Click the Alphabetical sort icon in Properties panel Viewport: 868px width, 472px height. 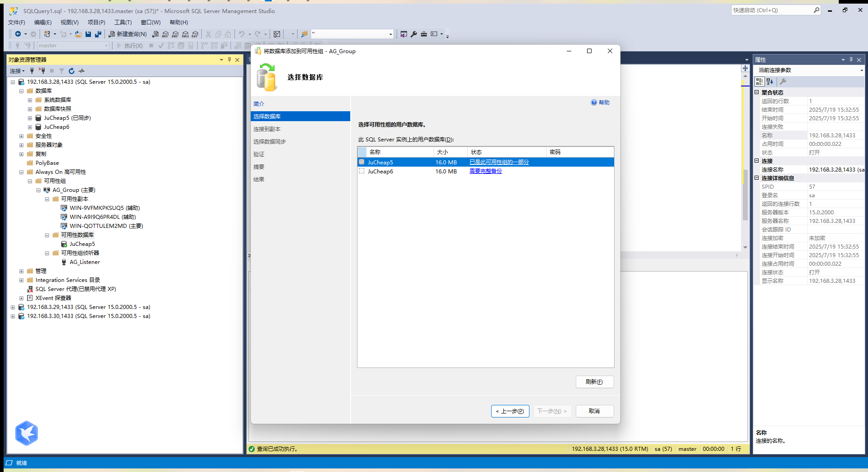(x=770, y=82)
